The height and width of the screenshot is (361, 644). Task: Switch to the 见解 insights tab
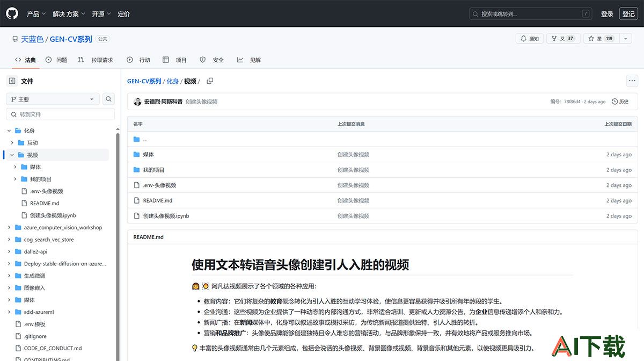tap(249, 60)
